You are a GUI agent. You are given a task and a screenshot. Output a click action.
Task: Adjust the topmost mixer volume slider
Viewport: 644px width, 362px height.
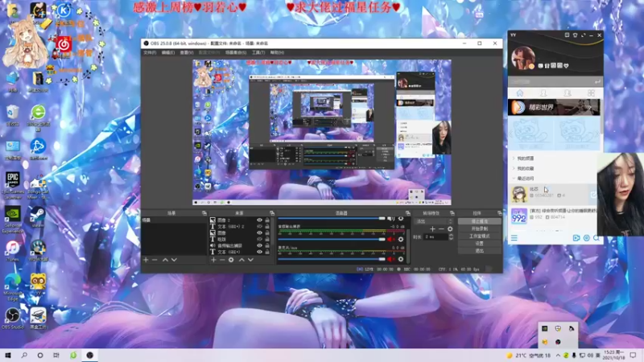[x=332, y=219]
